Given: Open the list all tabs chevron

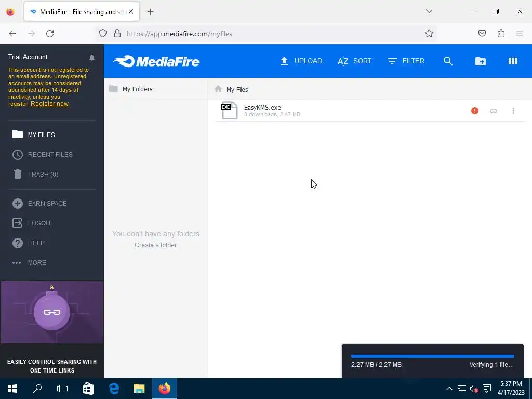Looking at the screenshot, I should pos(429,11).
